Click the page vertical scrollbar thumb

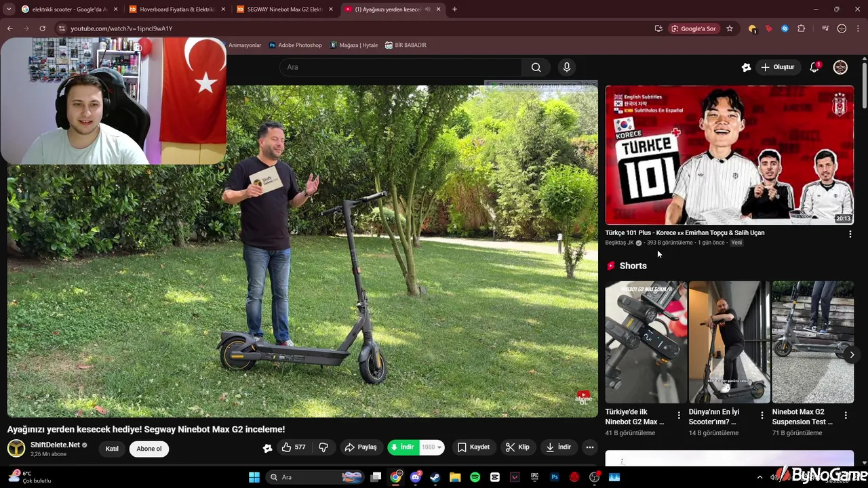[865, 85]
